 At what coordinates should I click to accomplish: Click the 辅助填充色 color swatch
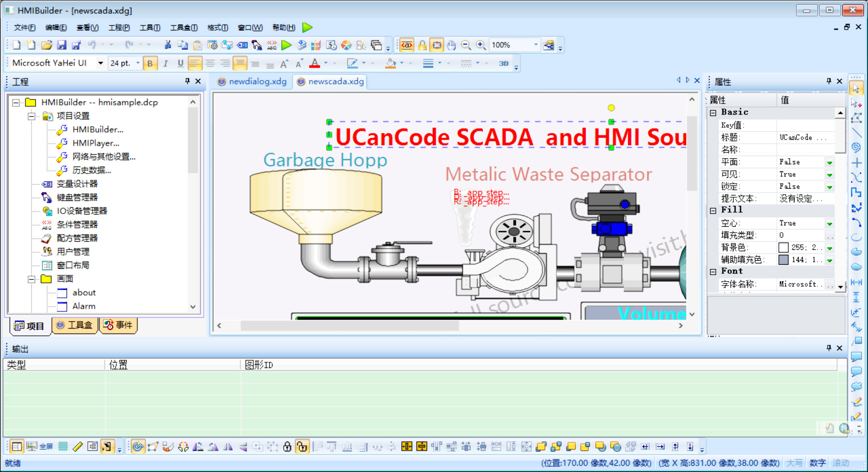(783, 260)
